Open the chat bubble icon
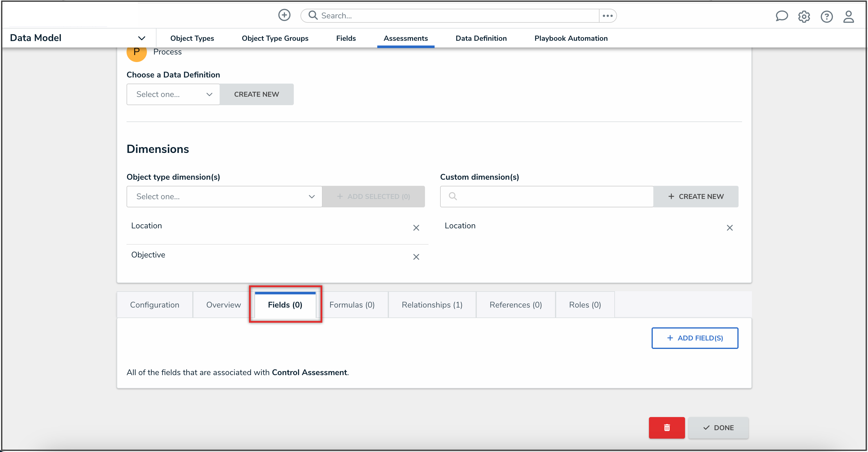Screen dimensions: 868x452 [x=781, y=16]
